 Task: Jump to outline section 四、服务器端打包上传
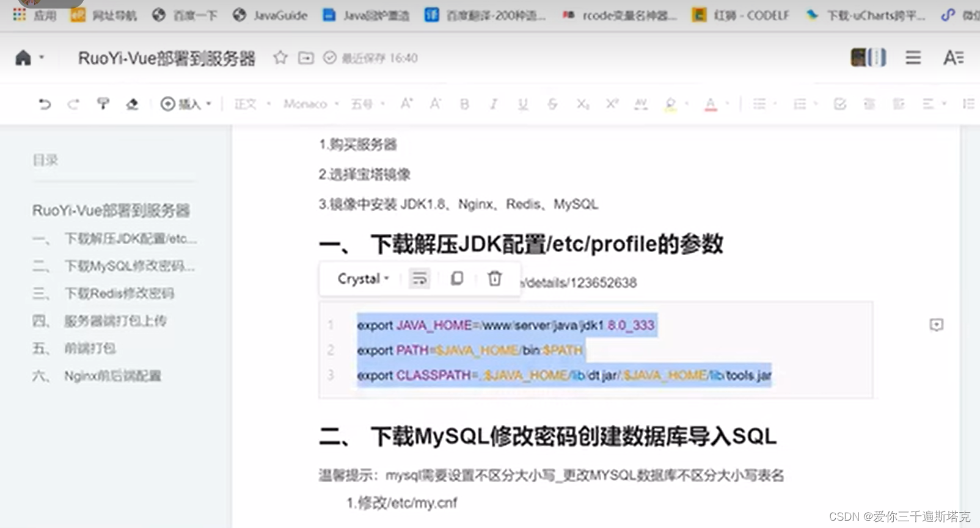99,321
